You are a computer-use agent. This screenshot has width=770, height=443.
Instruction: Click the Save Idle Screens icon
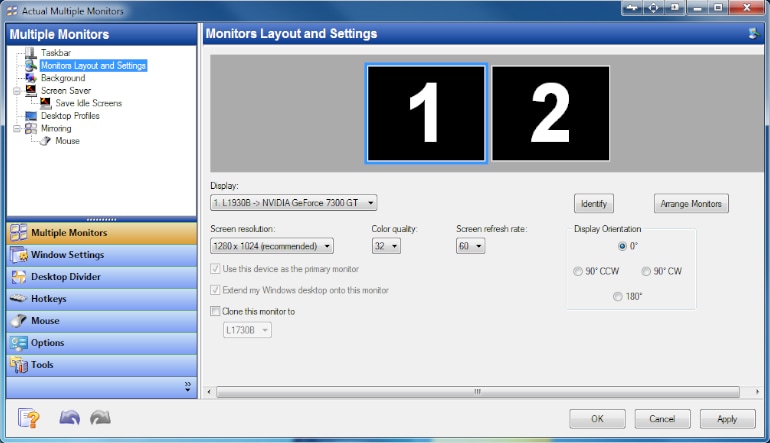(46, 103)
